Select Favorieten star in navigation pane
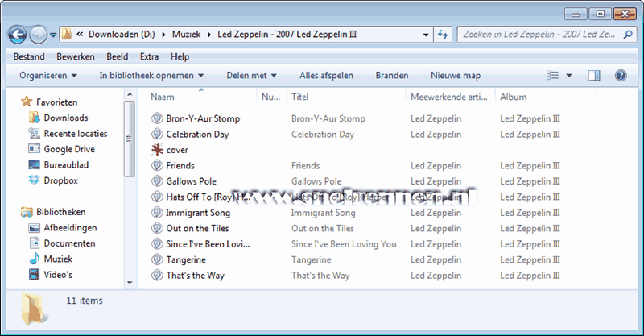Image resolution: width=644 pixels, height=336 pixels. tap(27, 102)
